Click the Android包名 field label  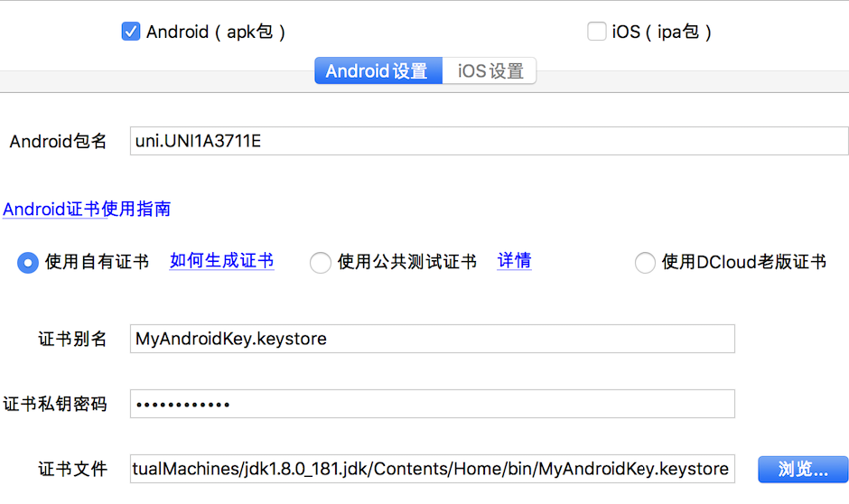pyautogui.click(x=58, y=141)
